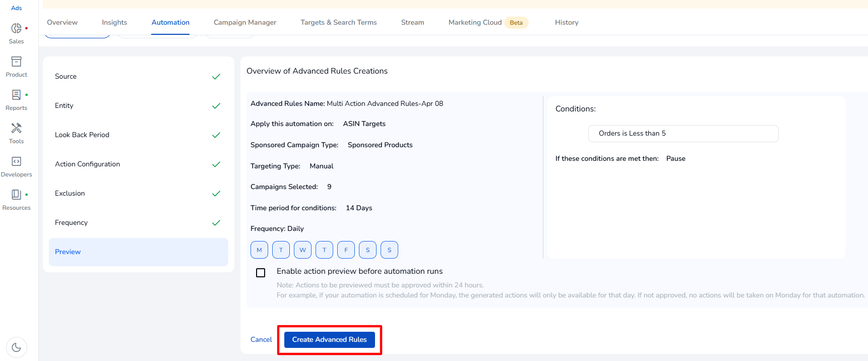
Task: Open the Sales sidebar icon
Action: click(16, 29)
